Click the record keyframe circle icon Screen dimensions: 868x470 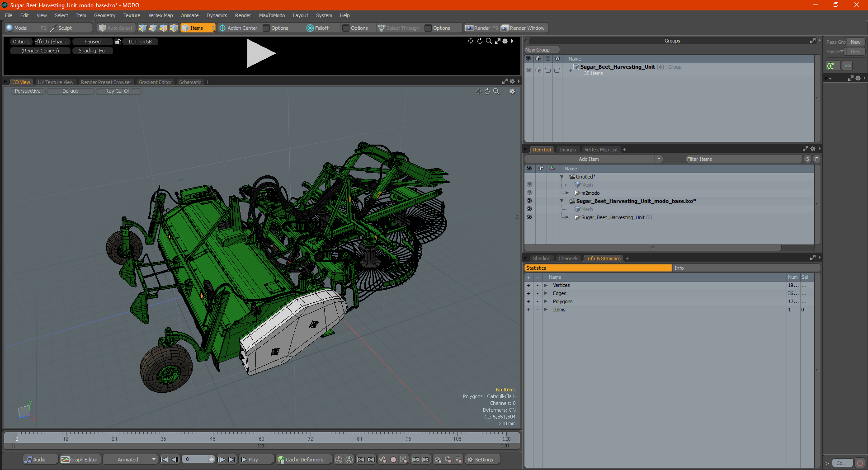393,460
